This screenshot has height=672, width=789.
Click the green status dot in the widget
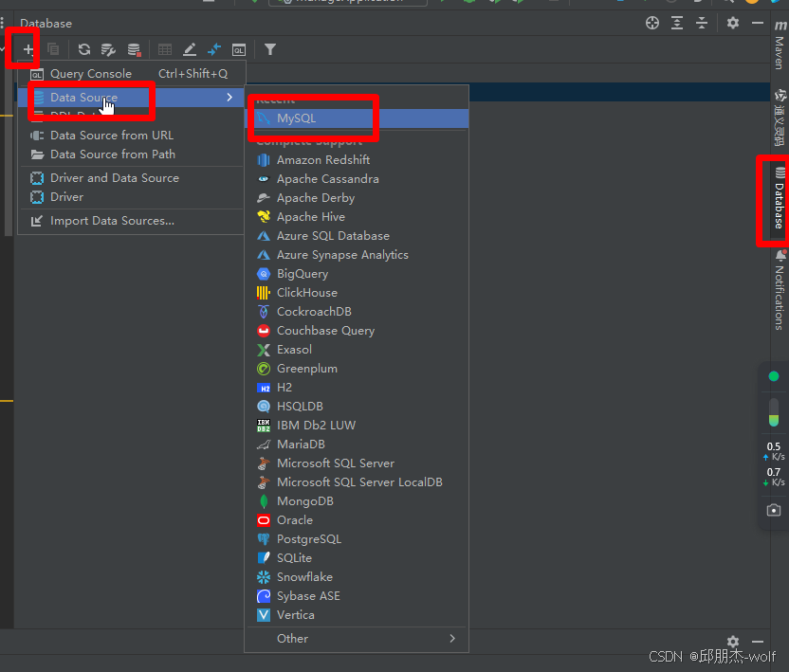pyautogui.click(x=774, y=376)
